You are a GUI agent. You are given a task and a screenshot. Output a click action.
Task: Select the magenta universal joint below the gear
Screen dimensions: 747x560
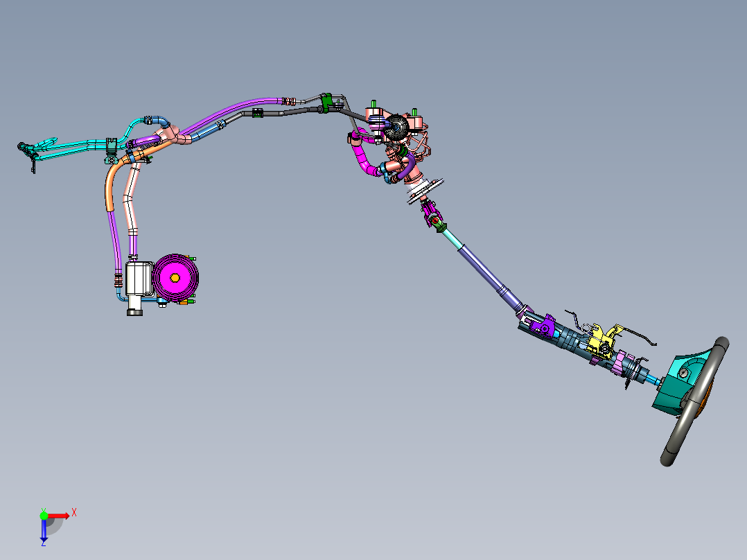pos(432,214)
